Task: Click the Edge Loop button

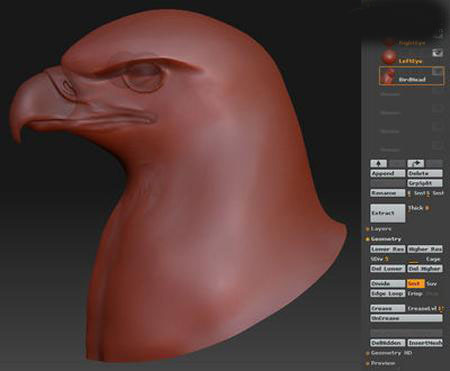Action: (x=388, y=294)
